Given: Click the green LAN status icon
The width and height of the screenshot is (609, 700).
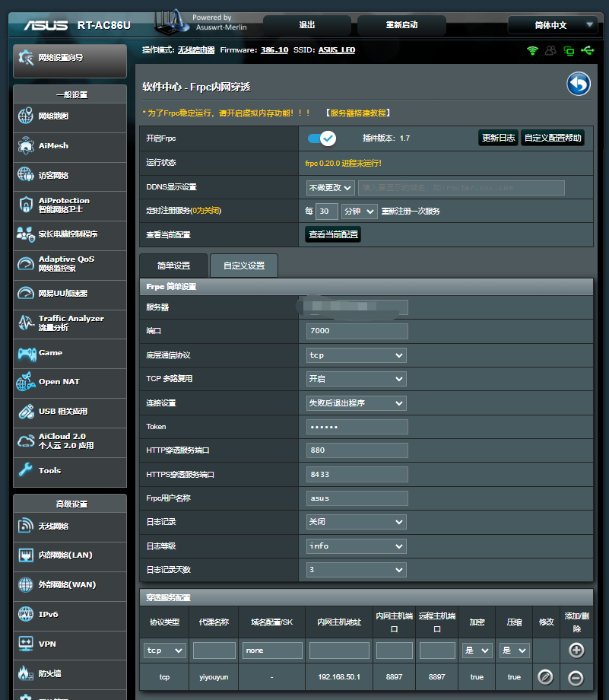Looking at the screenshot, I should 569,50.
